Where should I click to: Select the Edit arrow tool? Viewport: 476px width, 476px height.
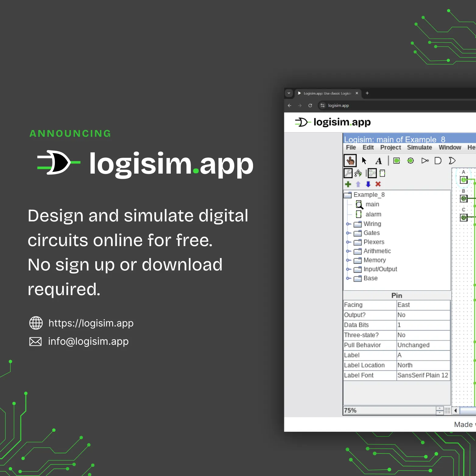point(364,160)
